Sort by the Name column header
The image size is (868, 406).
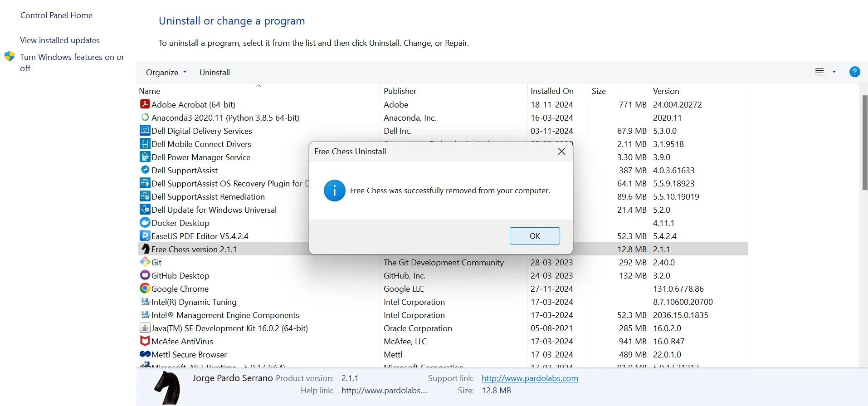(149, 91)
